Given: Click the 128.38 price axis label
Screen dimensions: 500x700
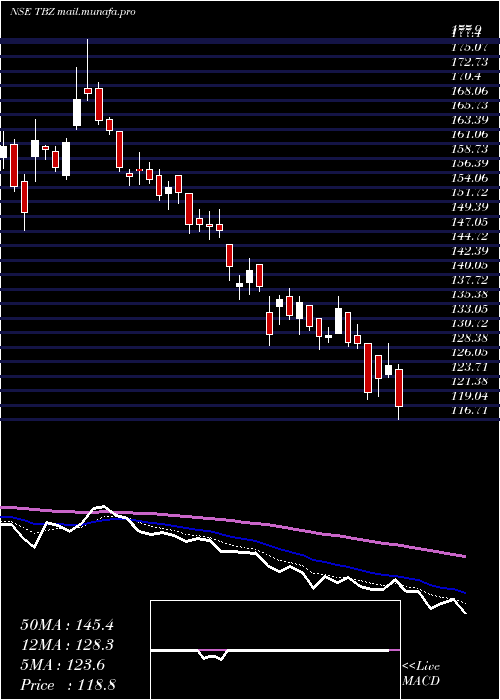Looking at the screenshot, I should (470, 338).
